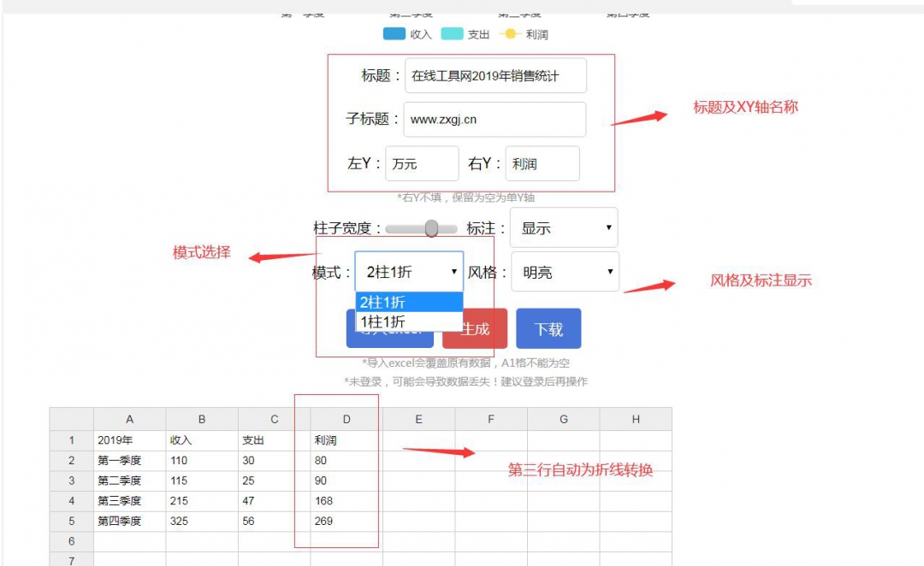Toggle the 收入 legend swatch
Image resolution: width=924 pixels, height=566 pixels.
394,34
